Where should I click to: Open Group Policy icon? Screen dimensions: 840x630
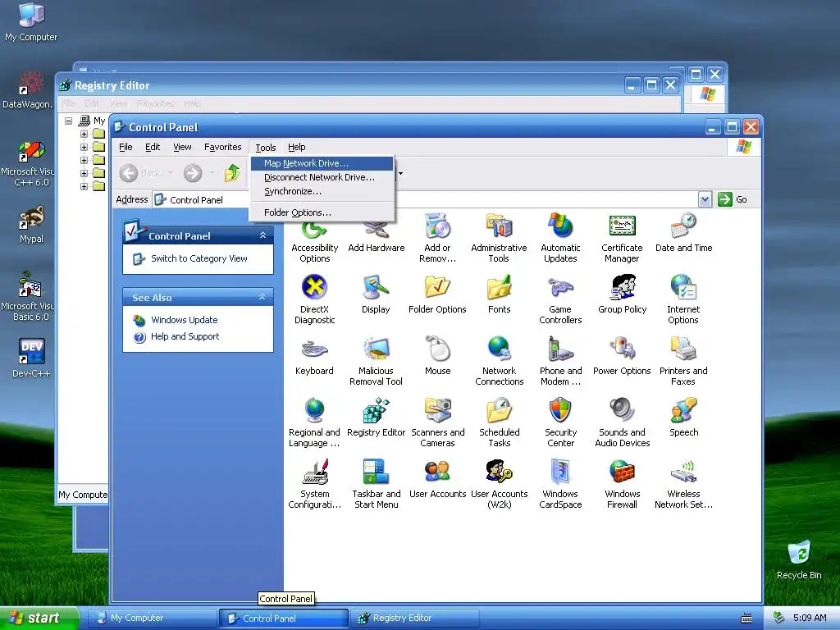(622, 294)
